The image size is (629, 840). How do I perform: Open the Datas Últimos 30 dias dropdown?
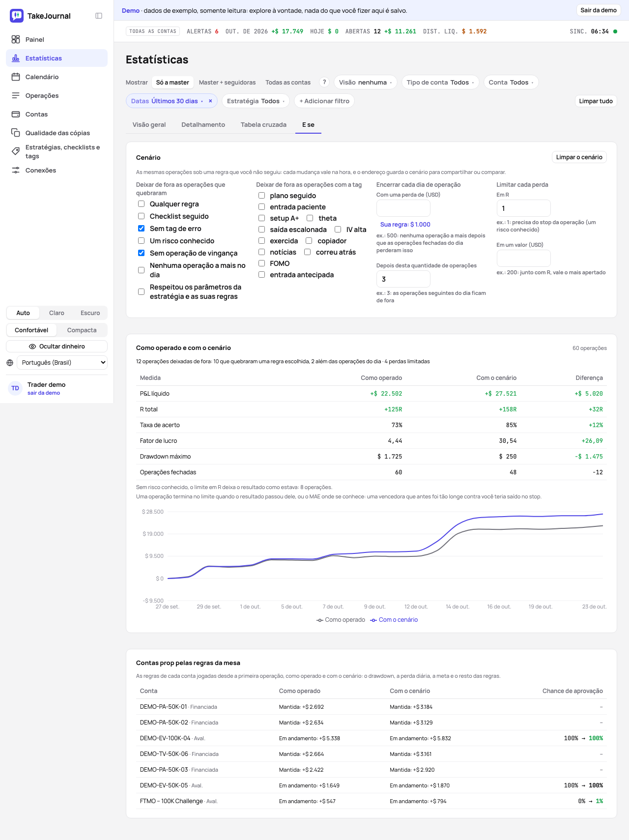click(167, 101)
